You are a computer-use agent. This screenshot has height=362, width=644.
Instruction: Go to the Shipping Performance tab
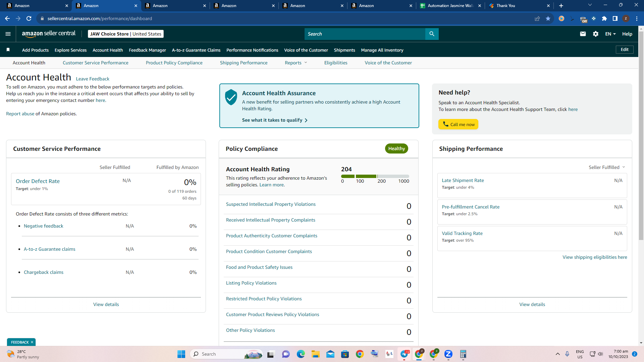(x=244, y=63)
